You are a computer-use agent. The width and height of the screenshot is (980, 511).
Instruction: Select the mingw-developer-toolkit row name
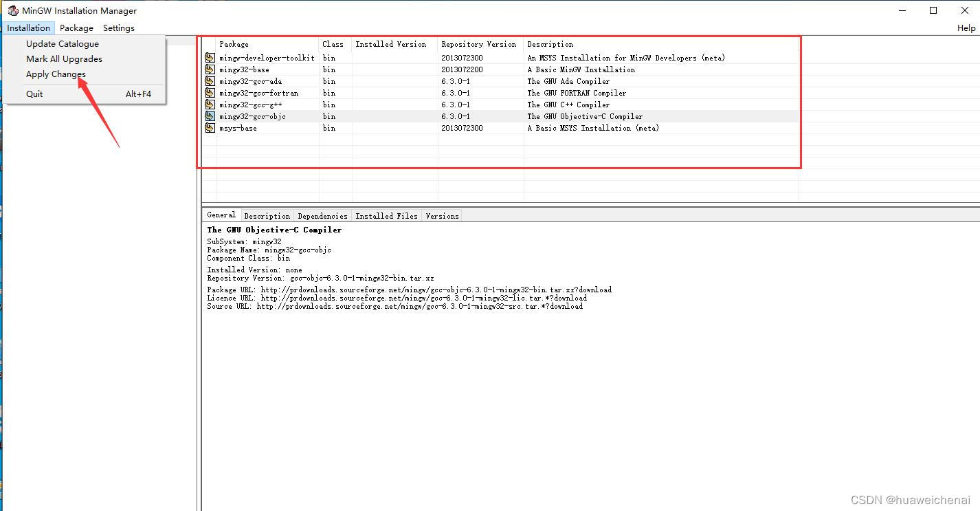[x=267, y=58]
